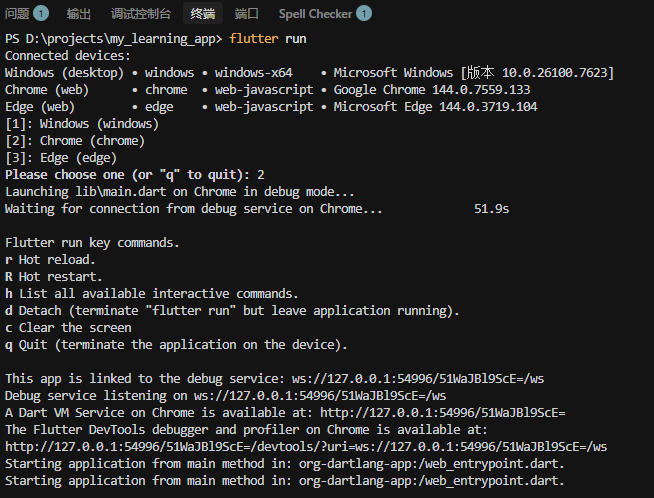Open the Flutter DevTools debugger URL
Image resolution: width=654 pixels, height=498 pixels.
click(306, 447)
